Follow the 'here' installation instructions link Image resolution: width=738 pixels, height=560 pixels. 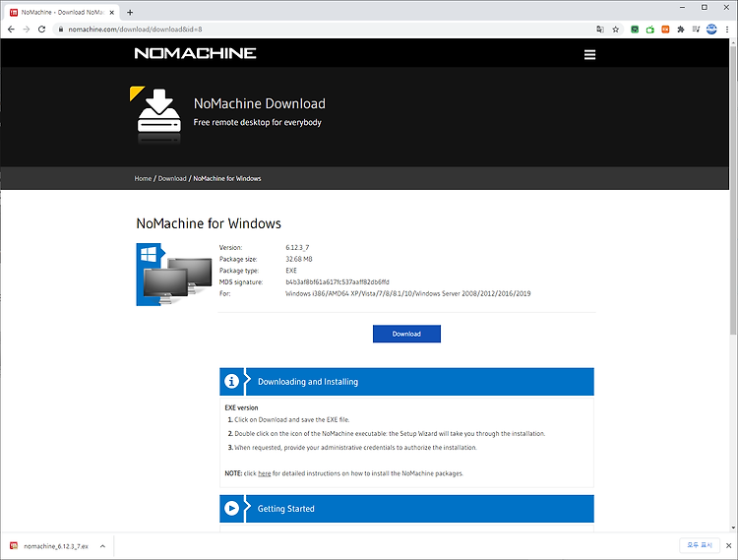pyautogui.click(x=264, y=473)
